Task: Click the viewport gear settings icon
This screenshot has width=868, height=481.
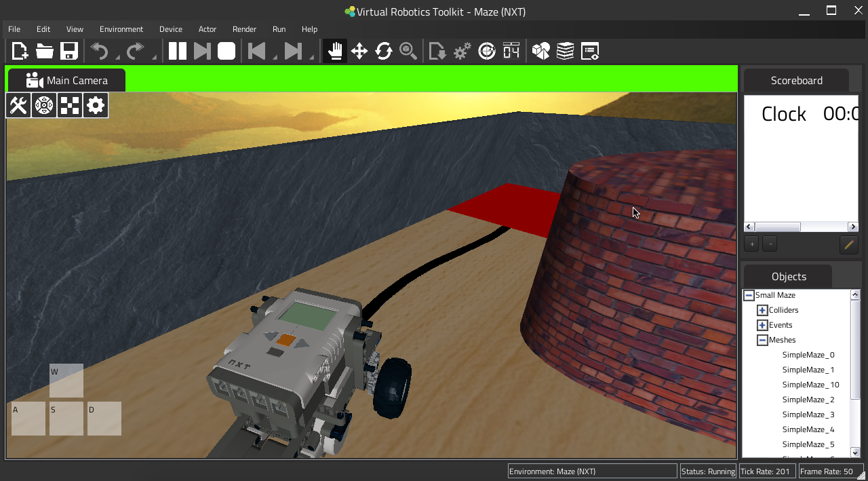Action: 96,106
